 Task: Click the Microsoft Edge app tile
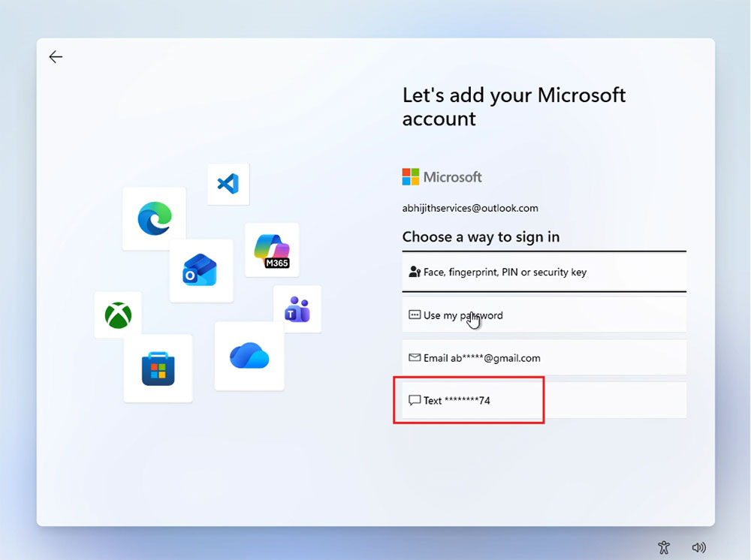154,218
